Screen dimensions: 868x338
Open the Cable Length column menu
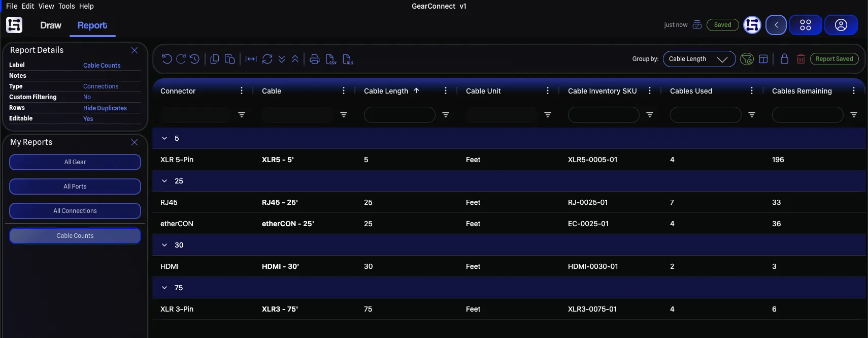coord(446,90)
